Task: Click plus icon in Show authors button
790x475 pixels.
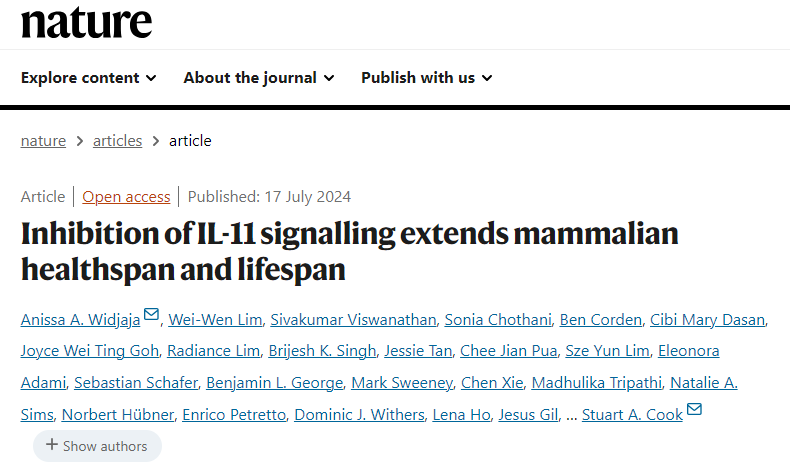Action: pyautogui.click(x=52, y=445)
